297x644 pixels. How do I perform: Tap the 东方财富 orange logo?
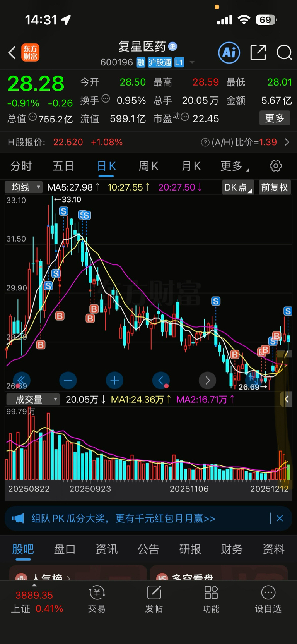pos(30,53)
